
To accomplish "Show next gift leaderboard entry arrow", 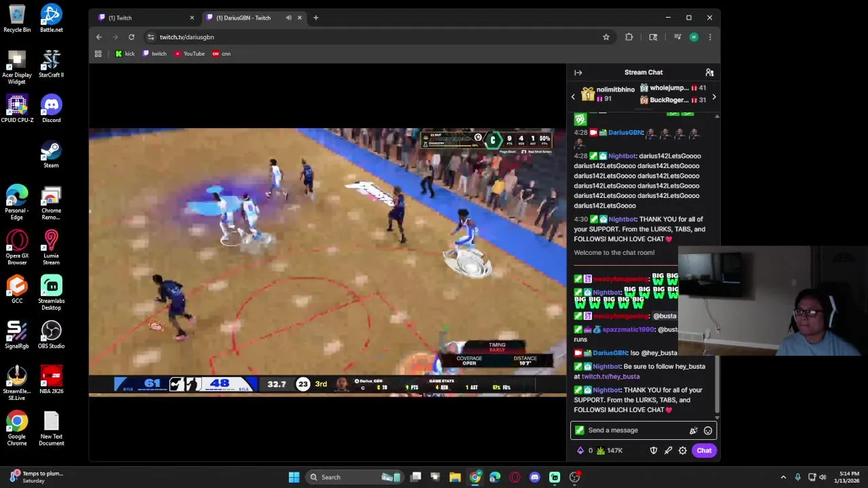I will click(713, 97).
